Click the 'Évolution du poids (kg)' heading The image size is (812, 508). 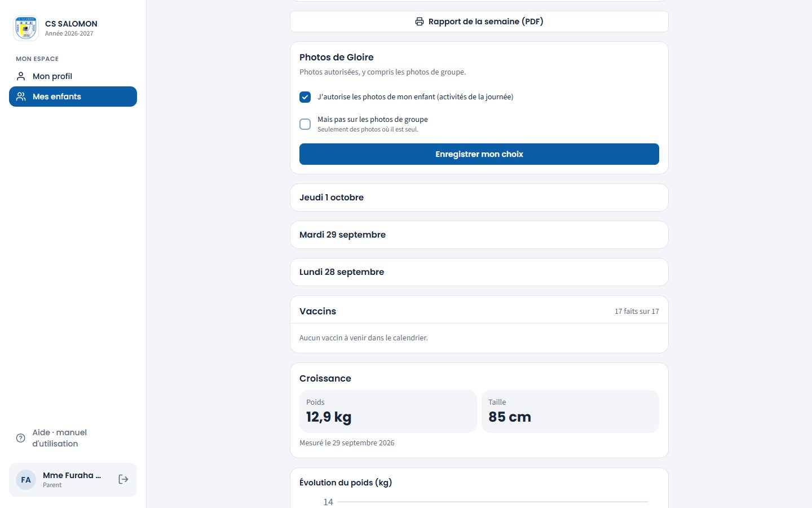[x=346, y=483]
